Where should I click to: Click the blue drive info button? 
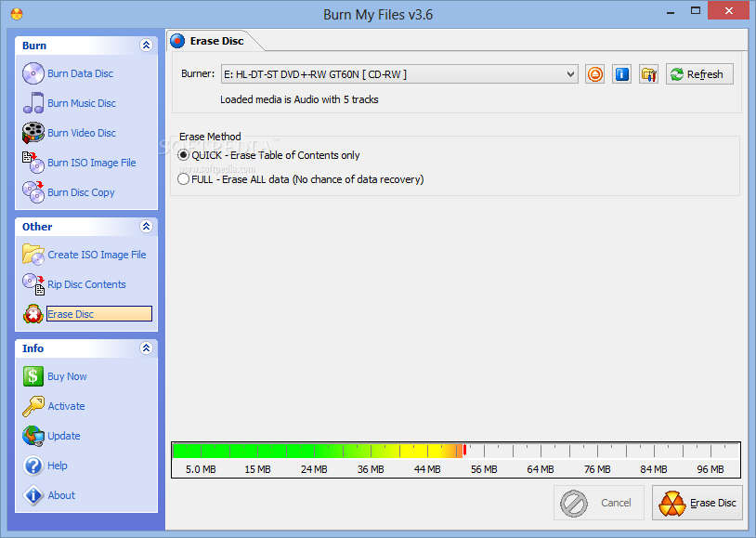[x=621, y=74]
